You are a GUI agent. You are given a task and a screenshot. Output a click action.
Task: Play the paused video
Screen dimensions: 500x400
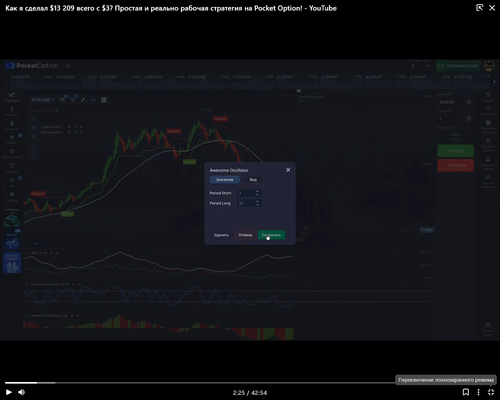point(9,392)
